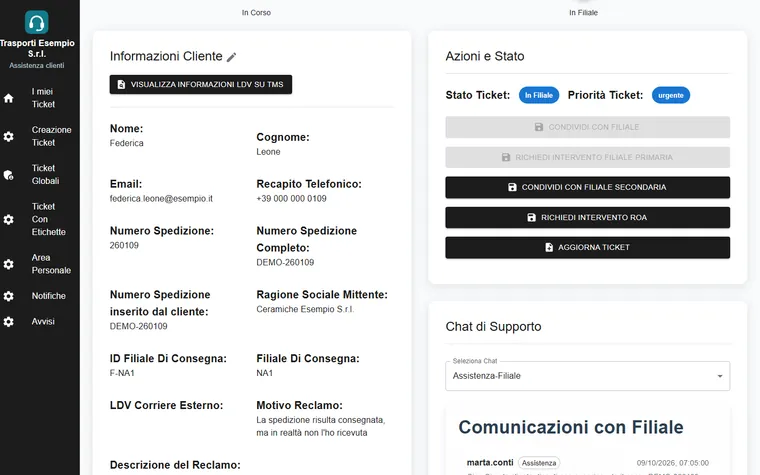760x475 pixels.
Task: Click the F-NA1 branch ID value
Action: pyautogui.click(x=122, y=373)
